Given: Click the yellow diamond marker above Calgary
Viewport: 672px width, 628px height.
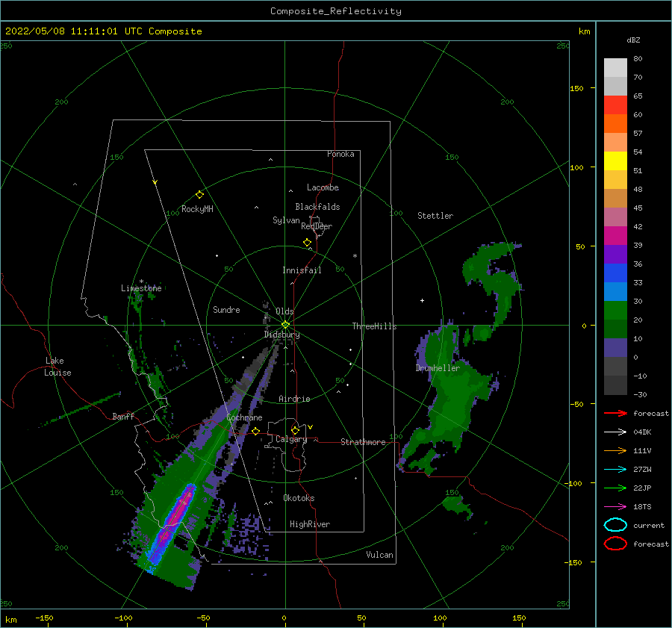Looking at the screenshot, I should click(295, 430).
